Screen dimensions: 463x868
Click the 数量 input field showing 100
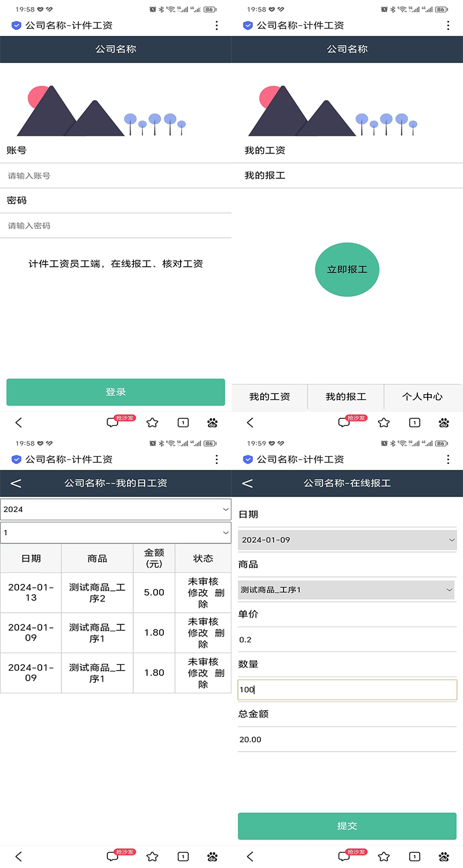pyautogui.click(x=347, y=689)
